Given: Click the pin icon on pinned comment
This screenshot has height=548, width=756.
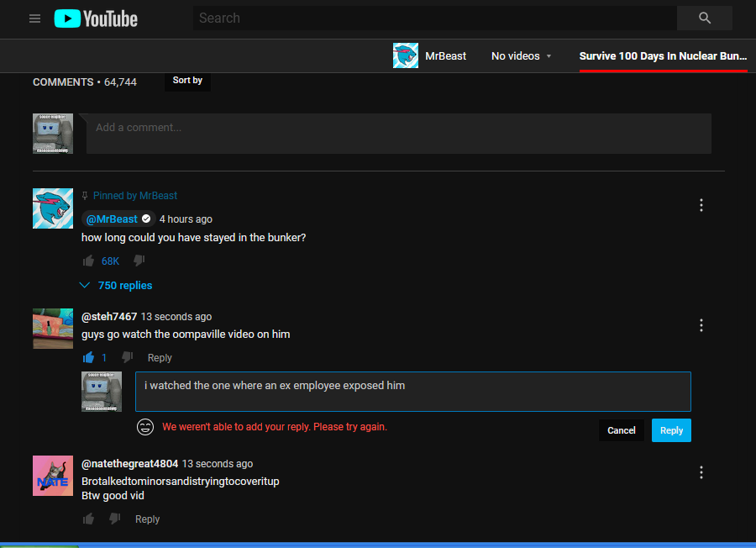Looking at the screenshot, I should point(85,195).
